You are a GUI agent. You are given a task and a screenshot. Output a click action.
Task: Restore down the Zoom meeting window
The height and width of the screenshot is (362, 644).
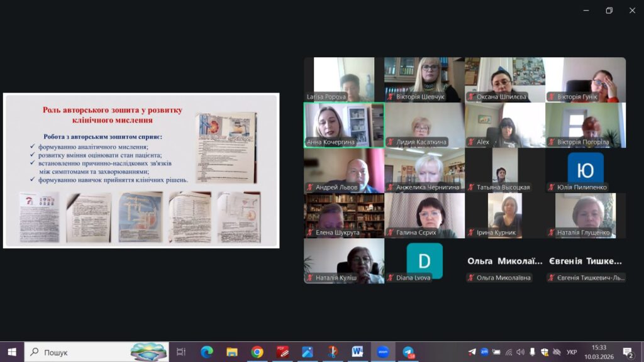pos(609,10)
